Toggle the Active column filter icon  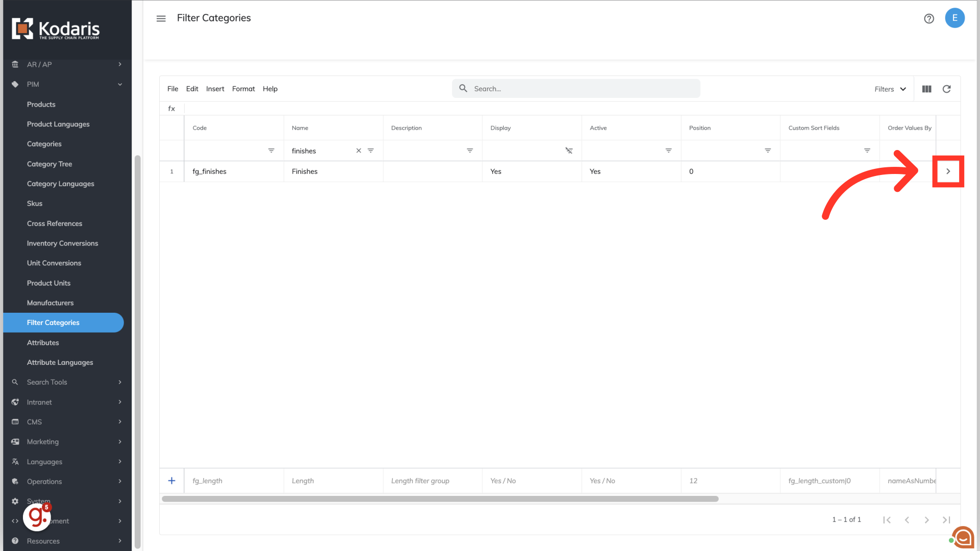(x=668, y=151)
